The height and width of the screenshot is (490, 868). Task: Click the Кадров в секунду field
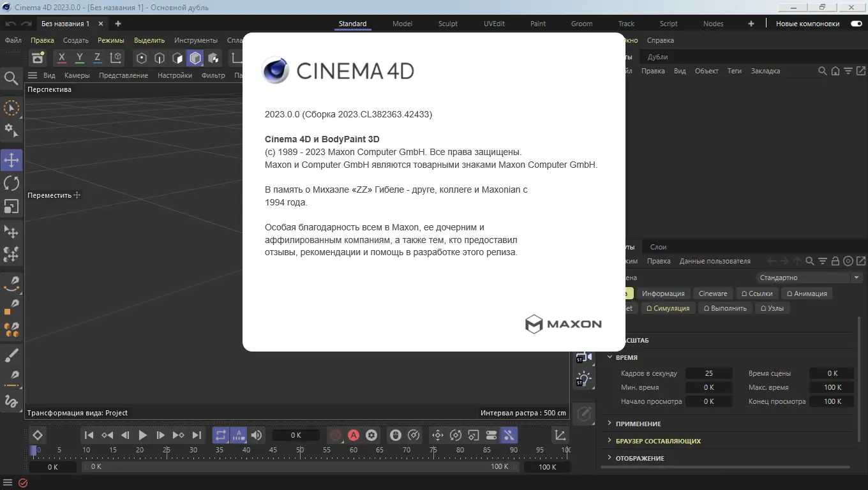tap(708, 373)
